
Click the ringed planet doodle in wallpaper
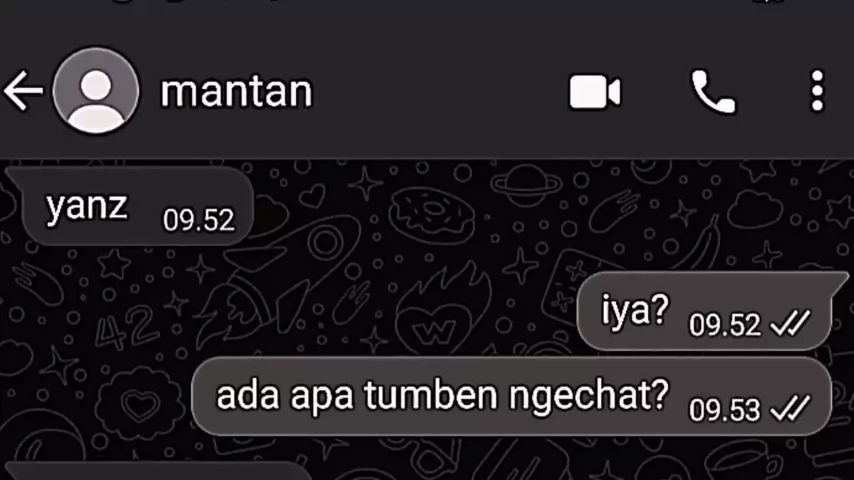[x=526, y=183]
